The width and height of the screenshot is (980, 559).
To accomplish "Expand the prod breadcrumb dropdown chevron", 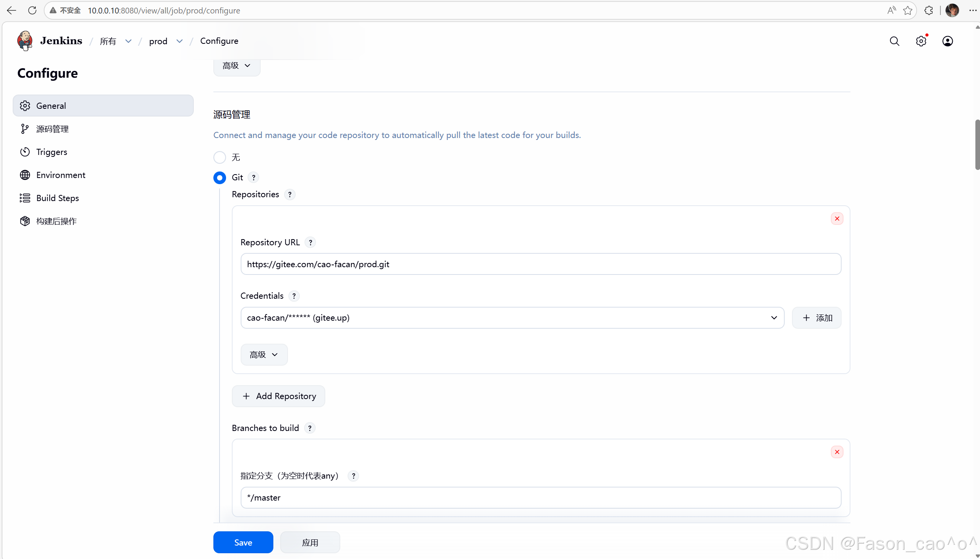I will pos(180,41).
